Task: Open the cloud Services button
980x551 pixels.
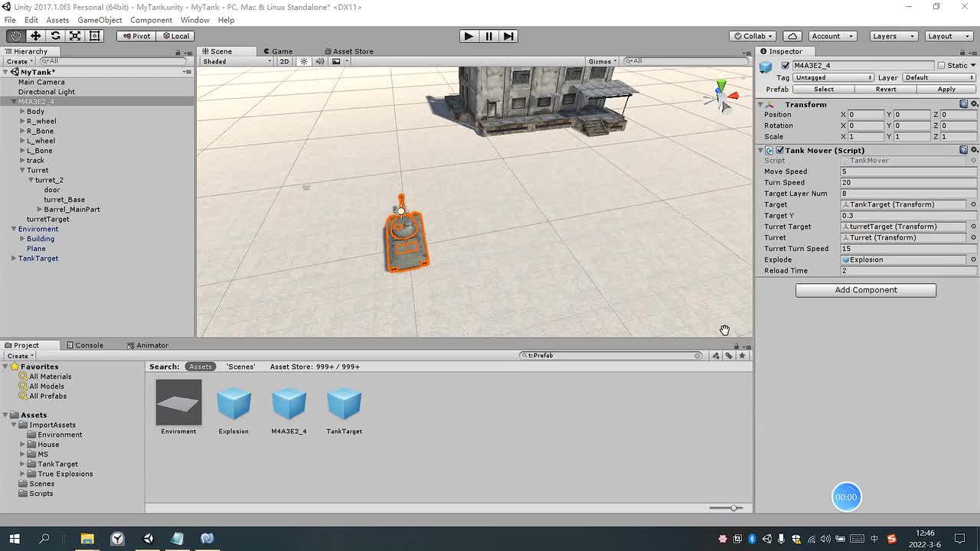Action: pyautogui.click(x=792, y=36)
